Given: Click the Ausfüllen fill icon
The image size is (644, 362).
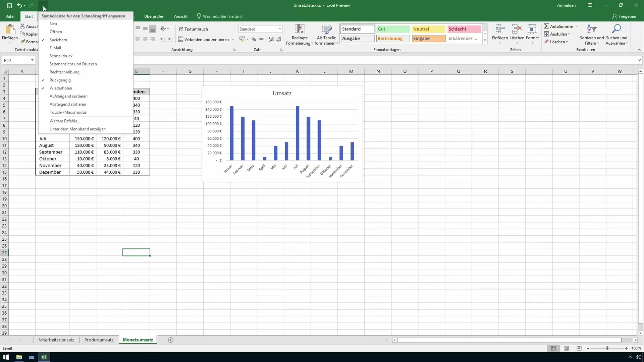Looking at the screenshot, I should [x=546, y=34].
